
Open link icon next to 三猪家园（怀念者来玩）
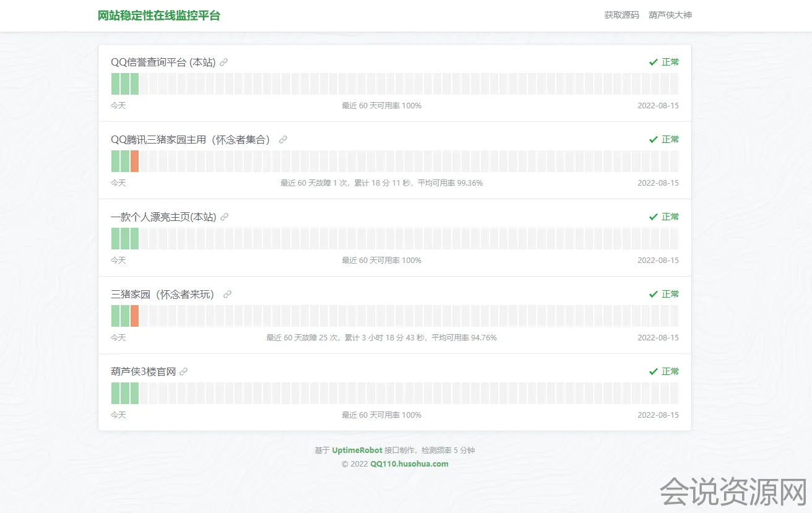pyautogui.click(x=227, y=295)
